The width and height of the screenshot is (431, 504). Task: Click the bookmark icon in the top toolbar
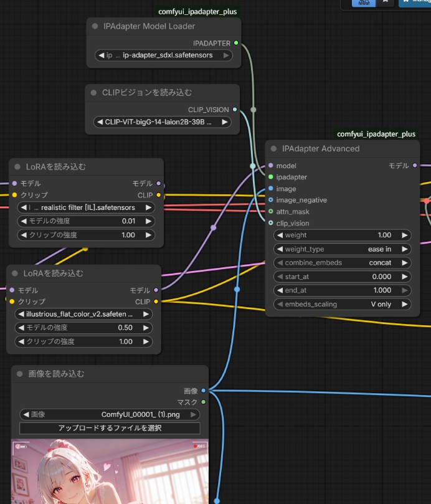click(x=385, y=2)
